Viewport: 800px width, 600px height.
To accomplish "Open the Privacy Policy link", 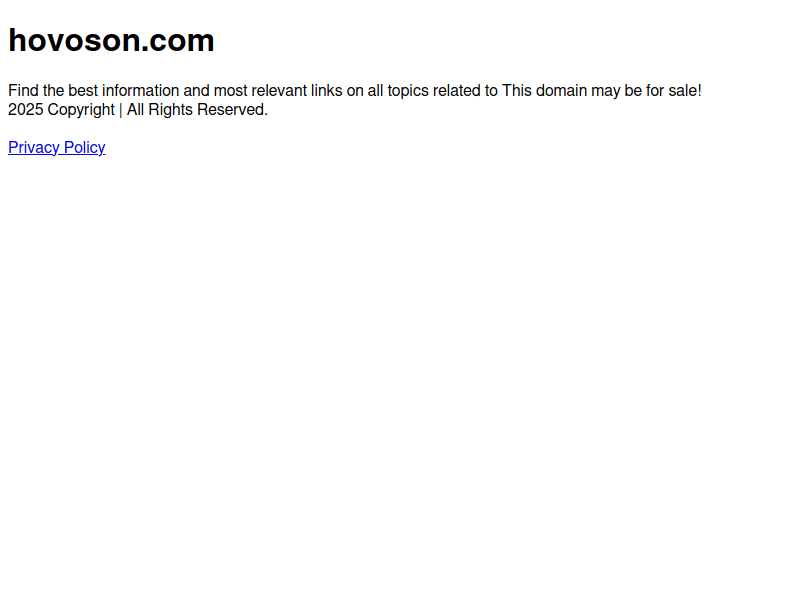I will [x=57, y=147].
